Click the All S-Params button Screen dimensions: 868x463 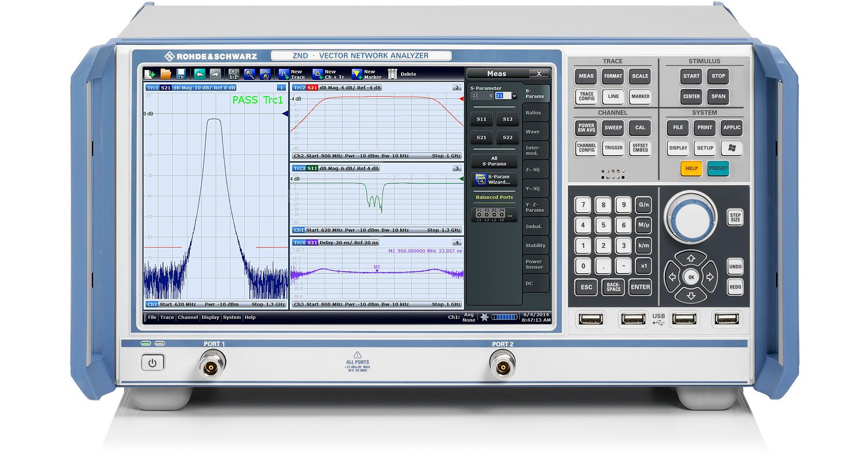[493, 161]
